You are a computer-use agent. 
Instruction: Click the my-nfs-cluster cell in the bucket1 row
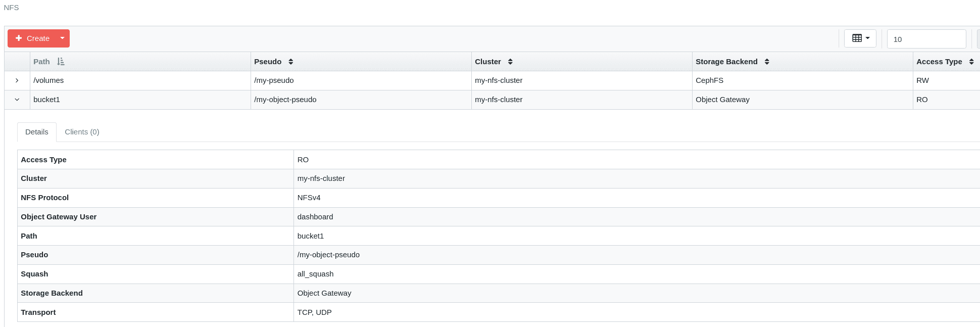[499, 99]
